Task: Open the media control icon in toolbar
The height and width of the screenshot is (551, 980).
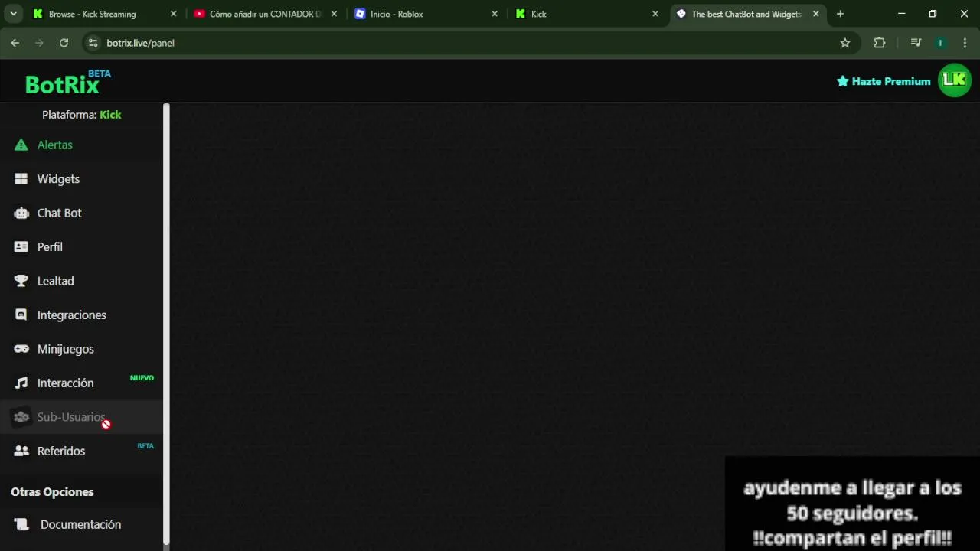Action: tap(916, 43)
